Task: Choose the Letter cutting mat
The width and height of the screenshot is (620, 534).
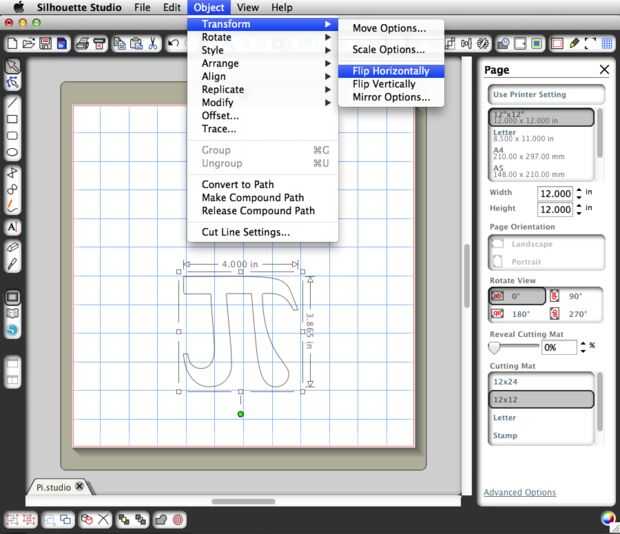Action: 542,417
